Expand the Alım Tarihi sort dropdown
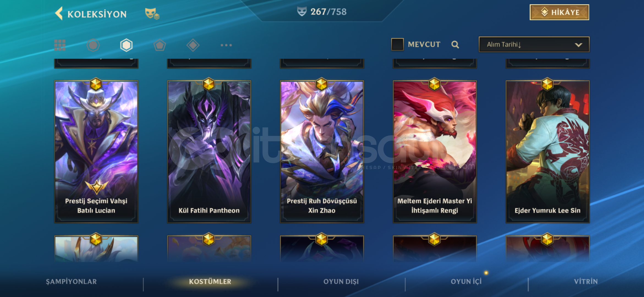This screenshot has height=297, width=644. coord(534,44)
